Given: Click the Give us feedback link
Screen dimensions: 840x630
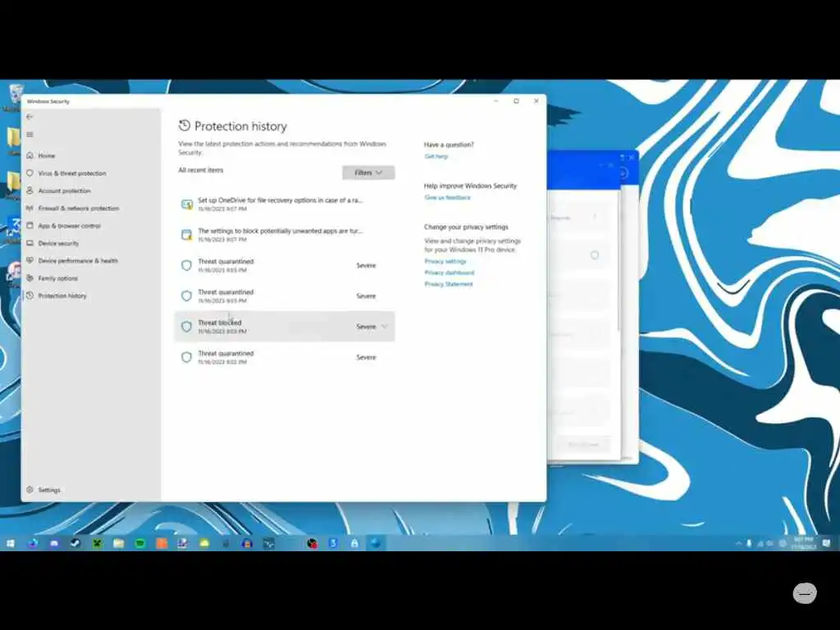Looking at the screenshot, I should pyautogui.click(x=447, y=198).
